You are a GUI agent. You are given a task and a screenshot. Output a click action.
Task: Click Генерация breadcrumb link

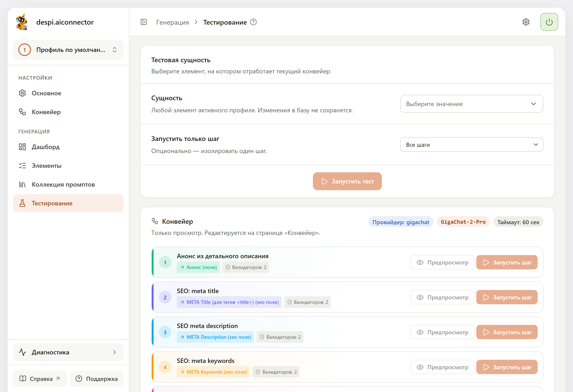click(x=172, y=22)
